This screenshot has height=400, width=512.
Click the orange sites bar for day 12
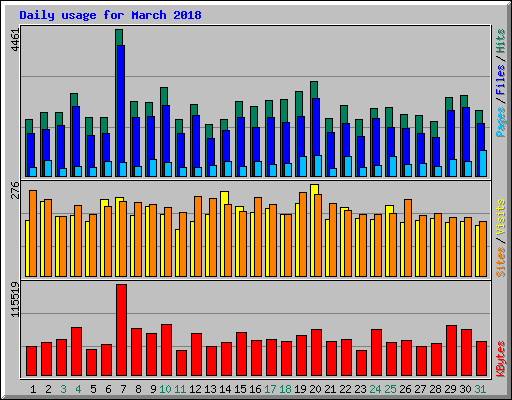click(198, 236)
